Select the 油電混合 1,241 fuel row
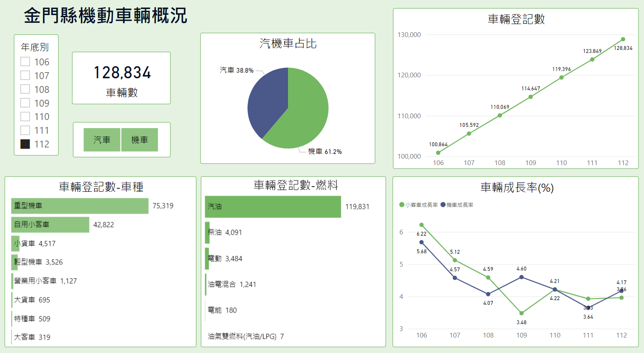 (232, 284)
